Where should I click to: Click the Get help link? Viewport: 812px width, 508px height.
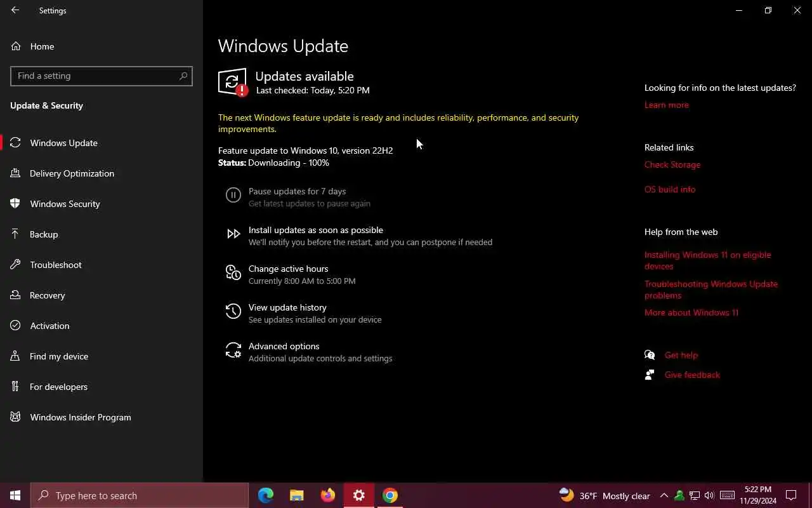681,355
